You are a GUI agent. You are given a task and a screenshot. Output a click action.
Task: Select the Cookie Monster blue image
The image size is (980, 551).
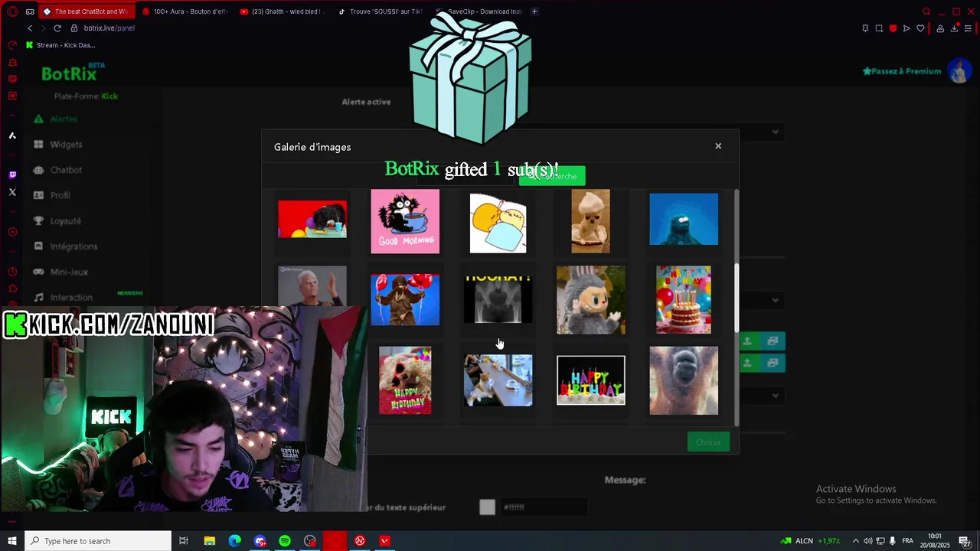[x=684, y=220]
